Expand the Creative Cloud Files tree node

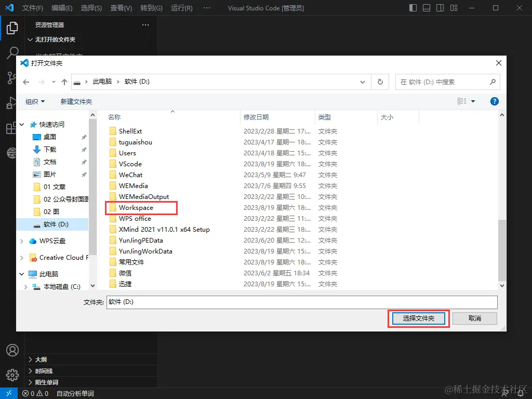22,258
